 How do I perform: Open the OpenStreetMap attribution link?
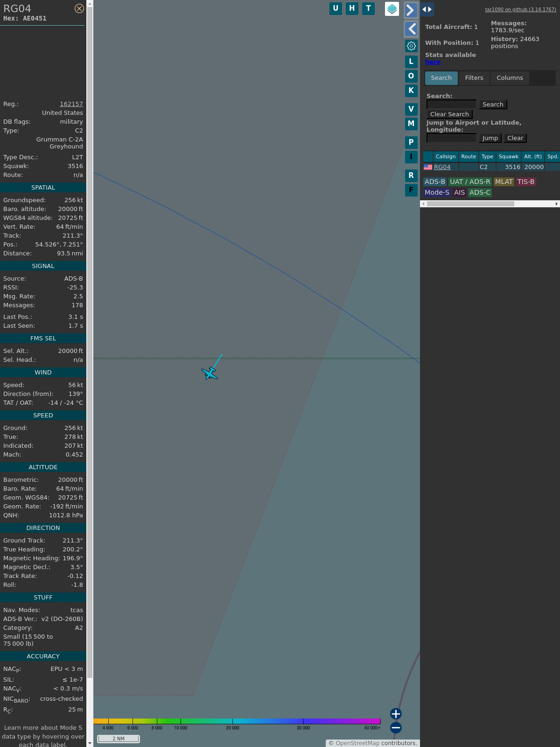[x=357, y=743]
